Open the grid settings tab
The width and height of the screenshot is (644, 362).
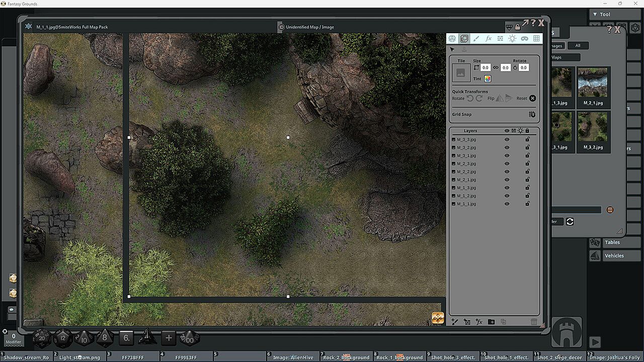tap(536, 39)
